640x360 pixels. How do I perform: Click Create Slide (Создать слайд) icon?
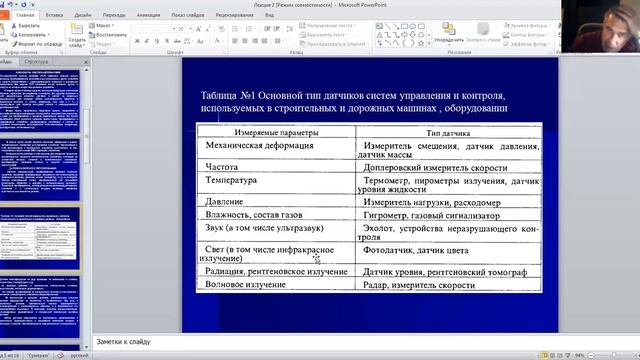(77, 29)
